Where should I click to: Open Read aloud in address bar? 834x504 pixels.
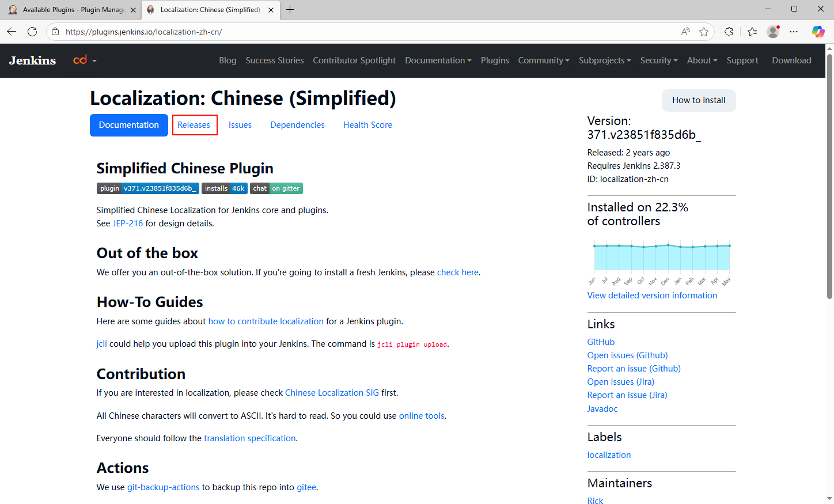coord(685,32)
